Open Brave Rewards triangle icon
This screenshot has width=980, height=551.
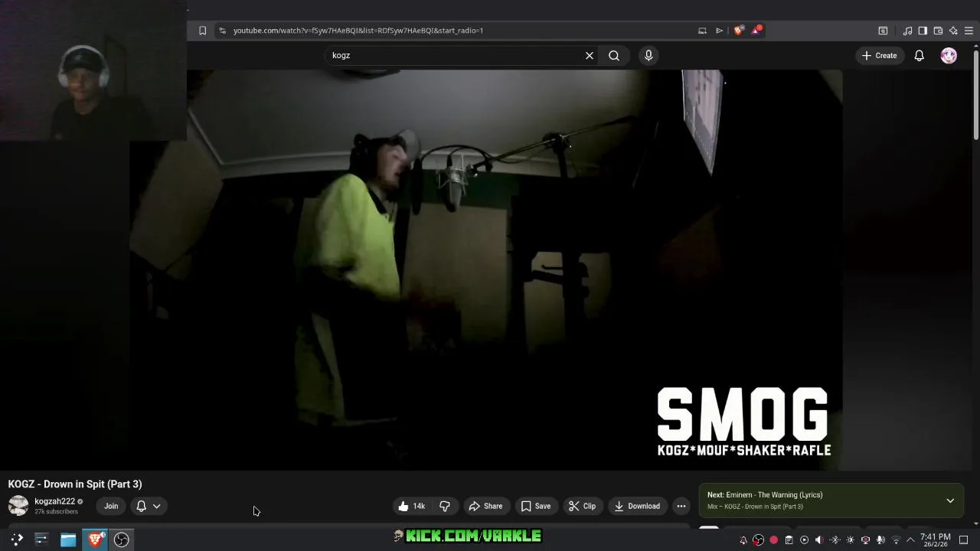pyautogui.click(x=756, y=31)
